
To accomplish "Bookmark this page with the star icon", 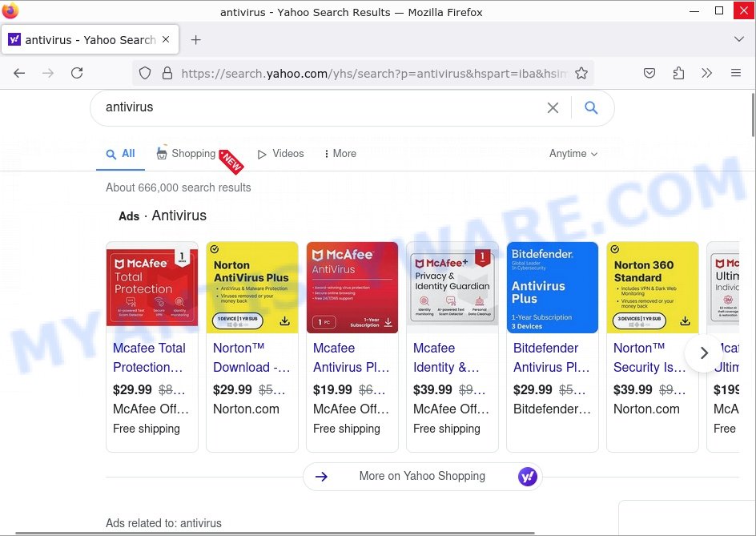I will [581, 74].
